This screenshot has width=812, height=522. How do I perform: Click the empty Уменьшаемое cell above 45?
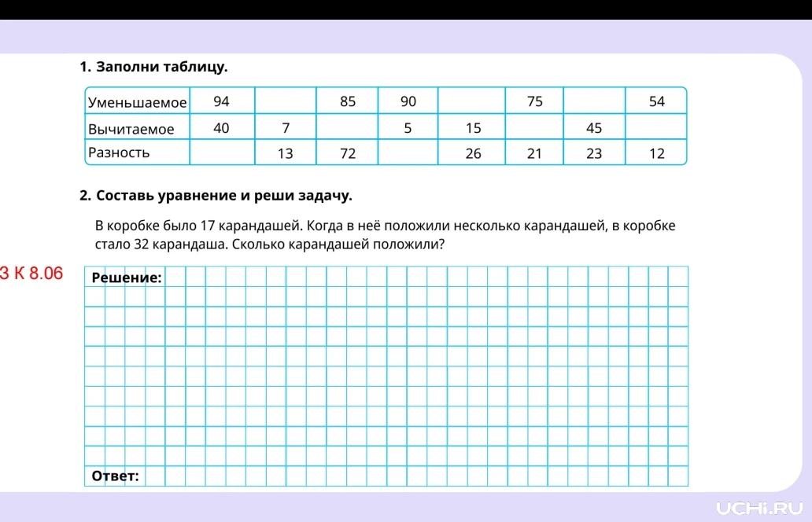594,101
